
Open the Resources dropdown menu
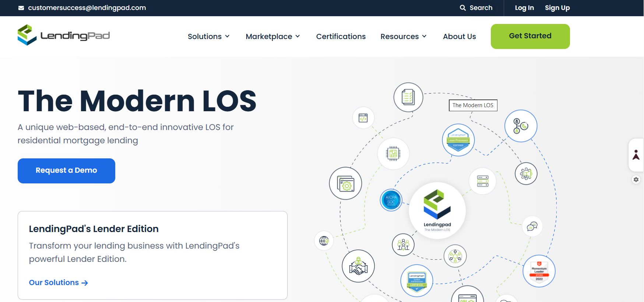(x=404, y=36)
